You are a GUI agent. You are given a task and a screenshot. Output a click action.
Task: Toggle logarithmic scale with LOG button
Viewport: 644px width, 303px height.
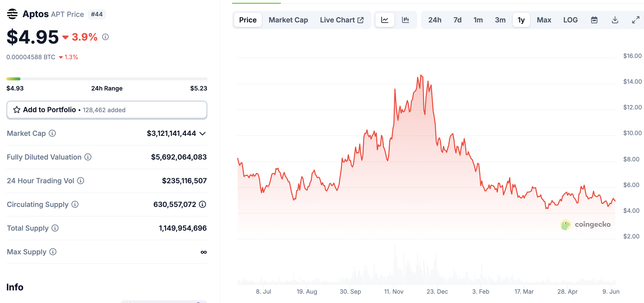[570, 20]
